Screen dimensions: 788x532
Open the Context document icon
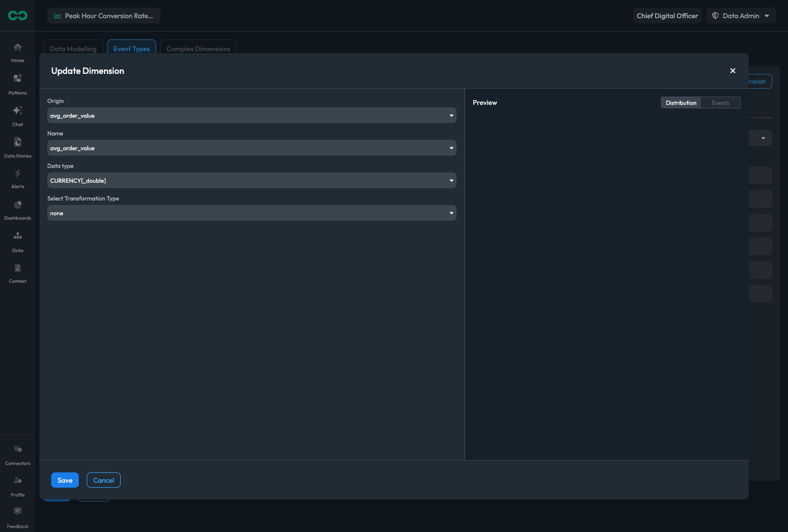coord(18,268)
